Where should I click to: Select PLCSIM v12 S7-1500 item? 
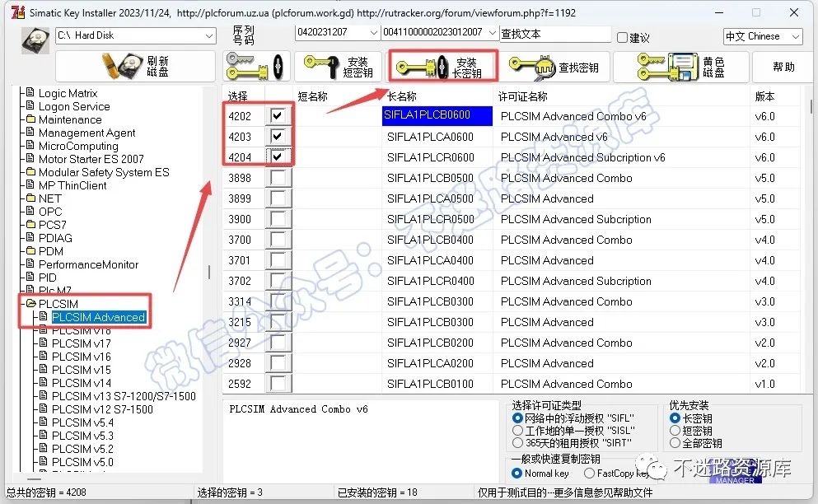pyautogui.click(x=102, y=409)
